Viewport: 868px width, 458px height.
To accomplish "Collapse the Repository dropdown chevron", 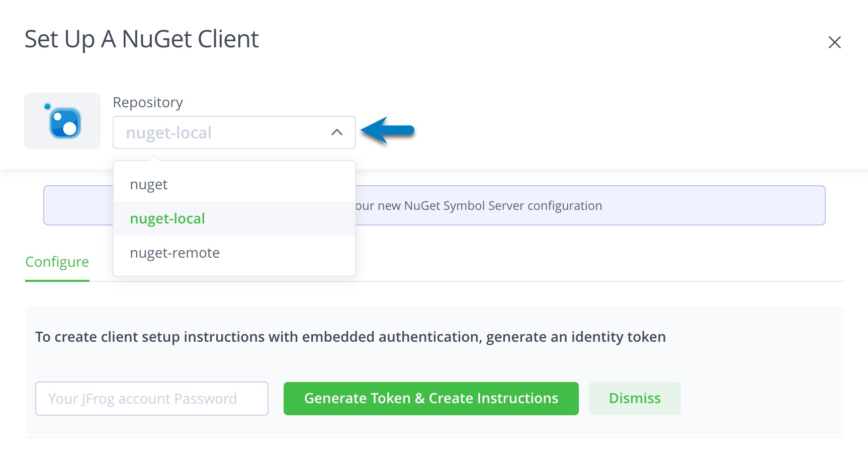I will (337, 132).
